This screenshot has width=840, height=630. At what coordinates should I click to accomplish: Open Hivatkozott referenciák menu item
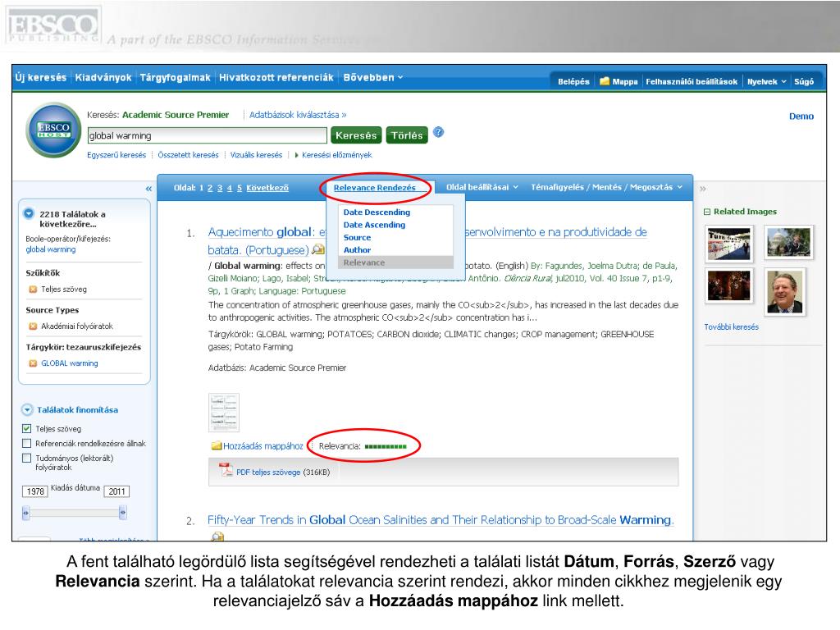click(276, 77)
